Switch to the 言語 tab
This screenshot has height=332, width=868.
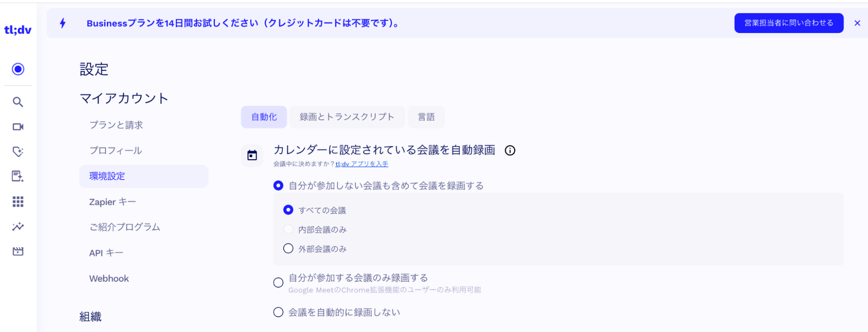pos(426,117)
